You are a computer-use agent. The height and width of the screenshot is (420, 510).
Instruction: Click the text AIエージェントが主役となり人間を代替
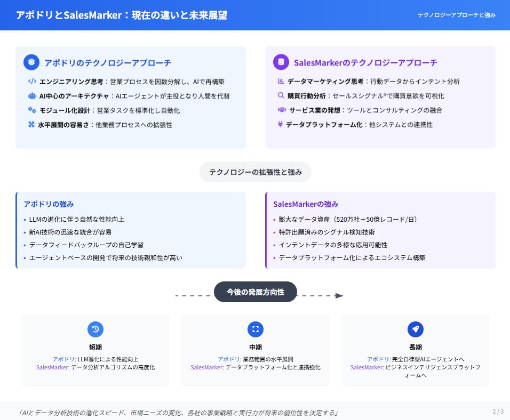[173, 96]
